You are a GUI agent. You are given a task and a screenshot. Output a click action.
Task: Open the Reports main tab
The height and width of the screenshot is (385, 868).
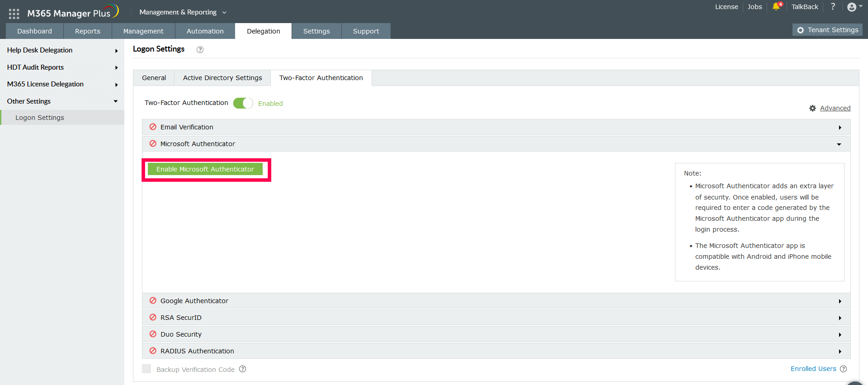click(x=88, y=31)
